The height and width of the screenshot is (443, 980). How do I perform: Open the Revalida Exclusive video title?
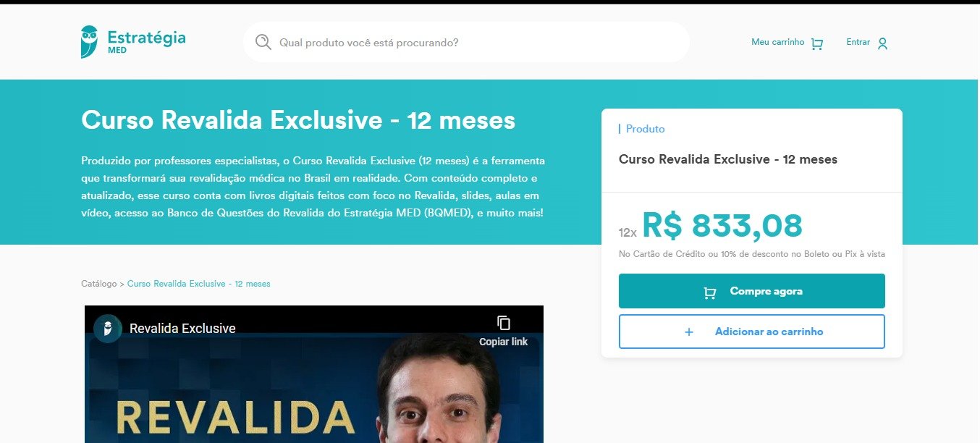182,329
